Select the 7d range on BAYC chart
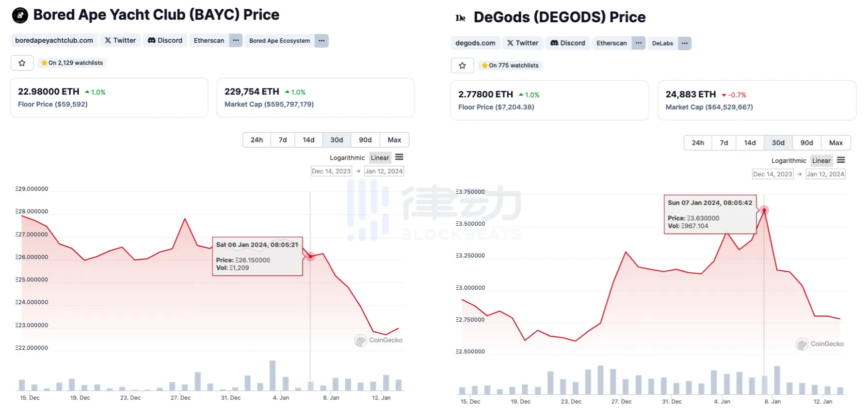868x420 pixels. tap(283, 140)
